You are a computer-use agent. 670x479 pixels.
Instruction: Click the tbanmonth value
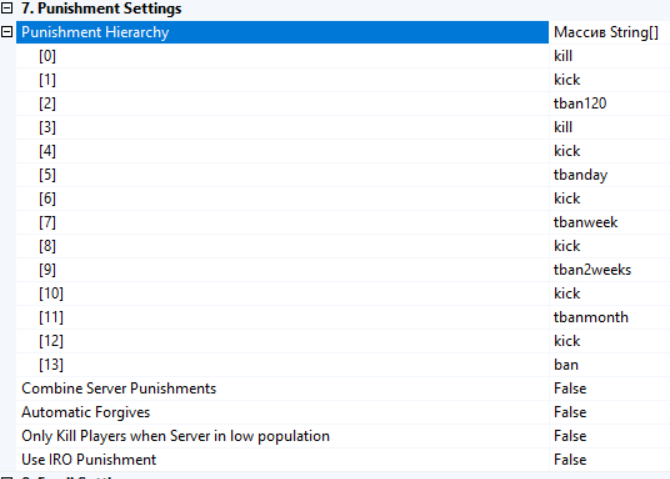click(590, 317)
